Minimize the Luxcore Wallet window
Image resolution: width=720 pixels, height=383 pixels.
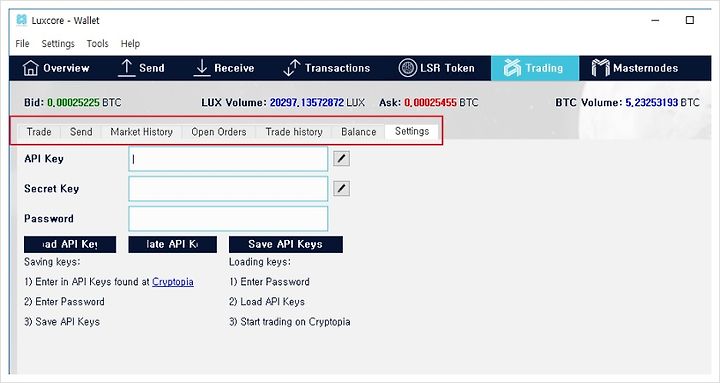[655, 20]
